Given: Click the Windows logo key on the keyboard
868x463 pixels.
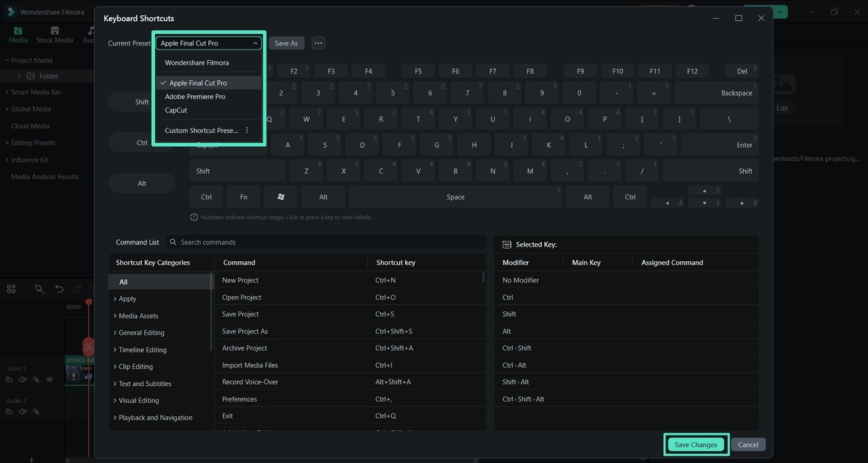Looking at the screenshot, I should 281,197.
